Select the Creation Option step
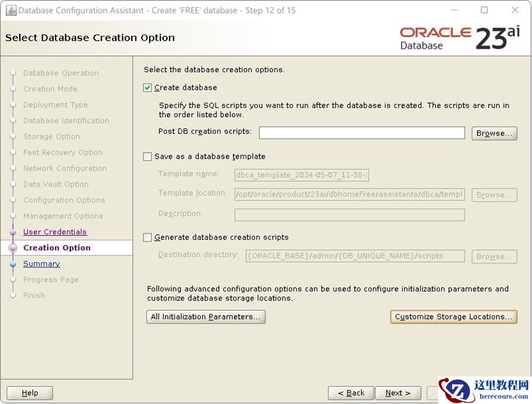The image size is (532, 404). (x=57, y=248)
